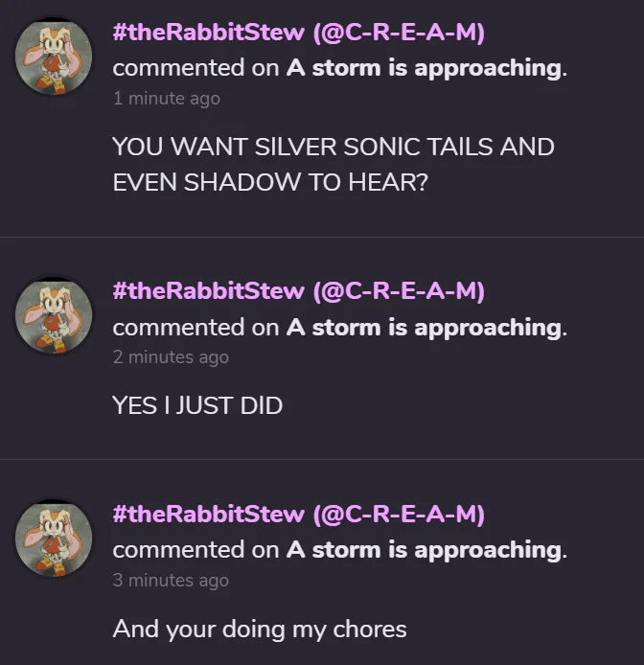Screen dimensions: 644x665
Task: Click the avatar beside the chores comment
Action: [x=54, y=538]
